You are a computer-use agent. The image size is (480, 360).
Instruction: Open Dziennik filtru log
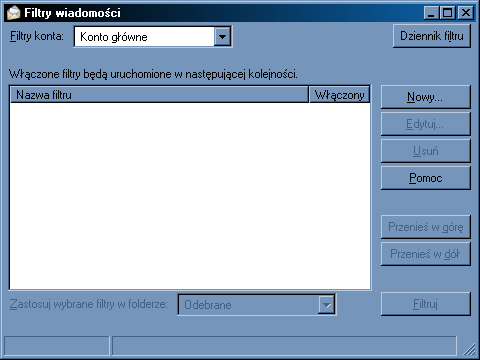pos(432,36)
